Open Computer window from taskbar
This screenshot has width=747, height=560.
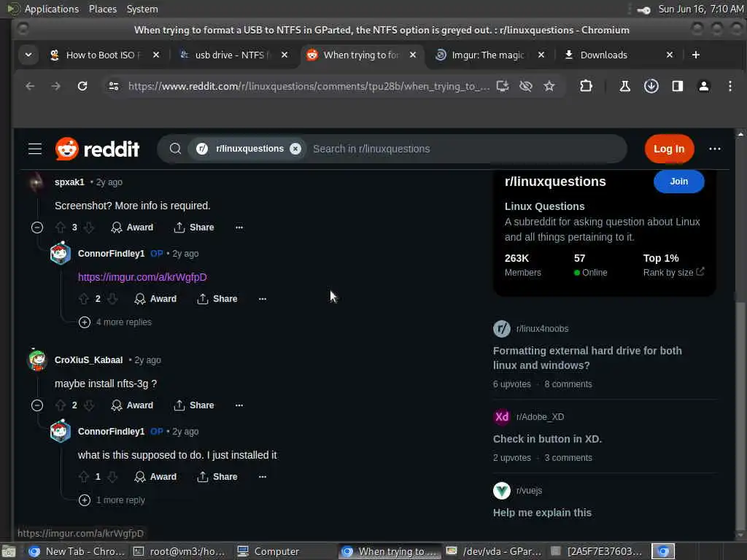click(x=268, y=551)
